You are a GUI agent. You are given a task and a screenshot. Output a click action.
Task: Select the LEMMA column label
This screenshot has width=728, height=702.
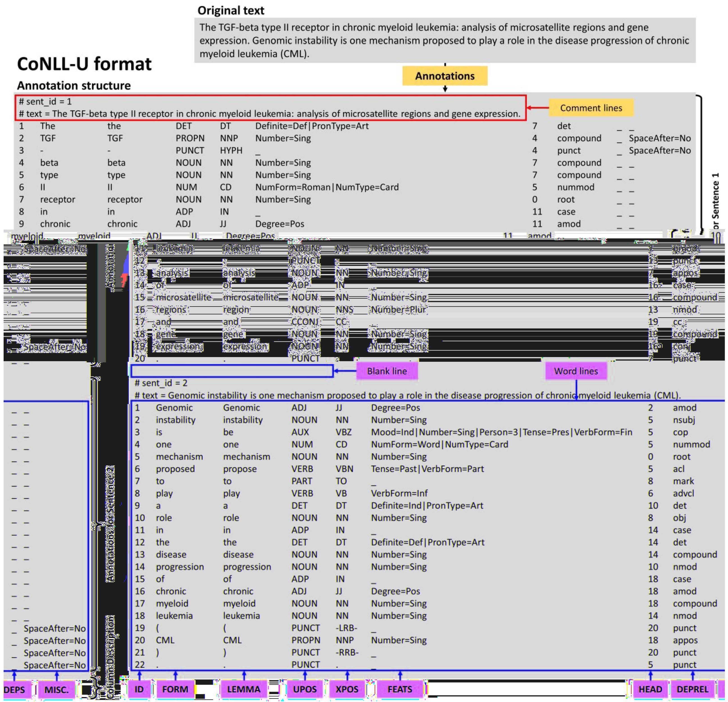pos(244,689)
